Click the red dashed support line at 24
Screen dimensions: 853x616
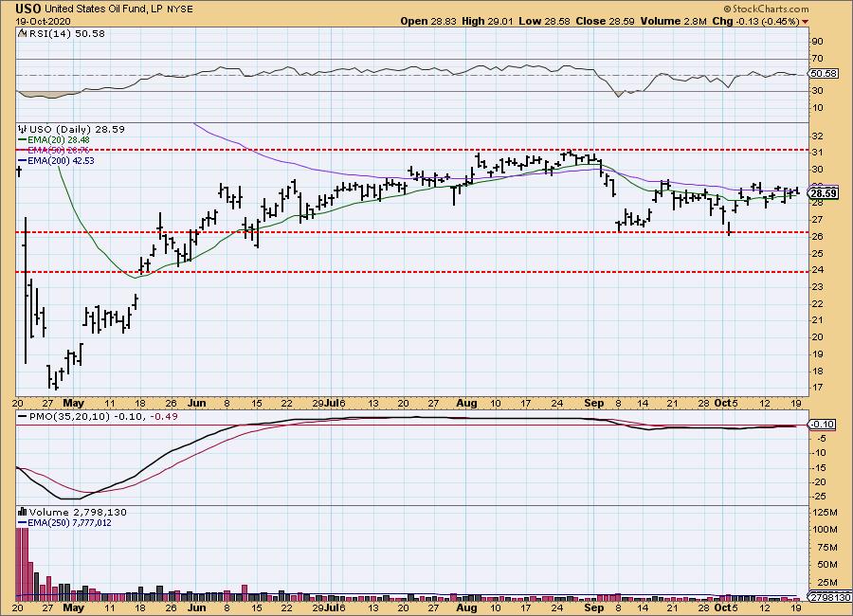coord(412,272)
